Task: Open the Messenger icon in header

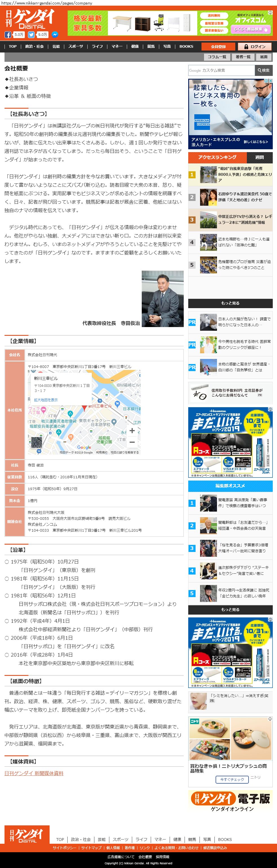Action: coord(54,35)
